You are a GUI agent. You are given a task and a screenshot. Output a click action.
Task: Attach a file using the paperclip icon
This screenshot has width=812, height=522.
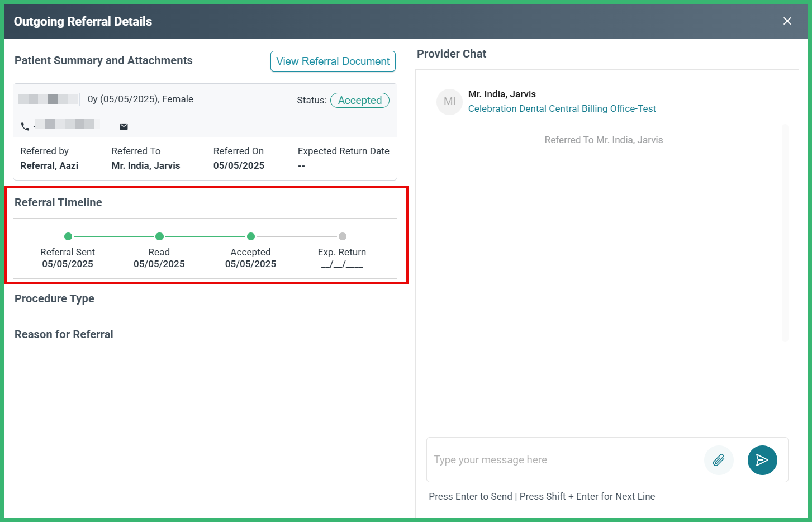719,460
